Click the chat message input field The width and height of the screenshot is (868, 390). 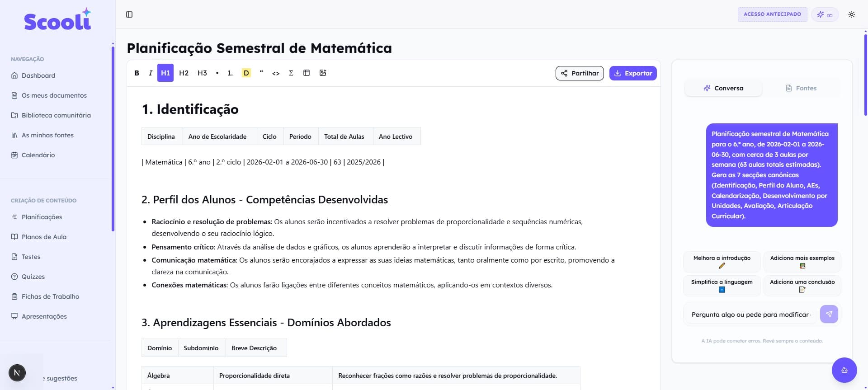tap(751, 315)
